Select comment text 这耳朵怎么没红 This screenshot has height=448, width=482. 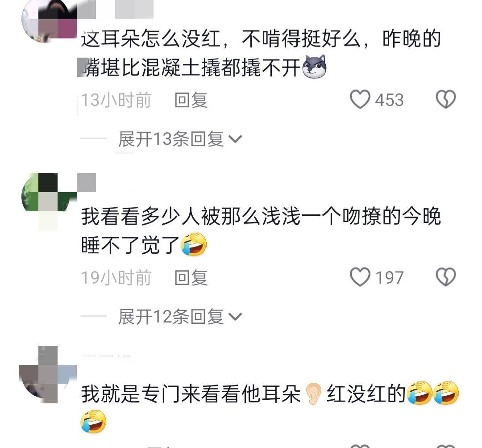(151, 39)
